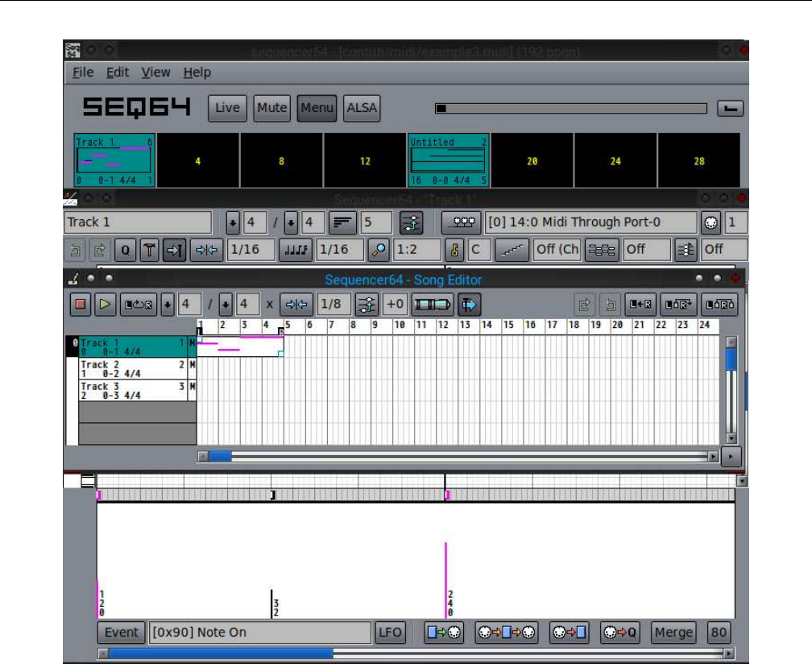Click the background sequence icon beside Off

(600, 250)
